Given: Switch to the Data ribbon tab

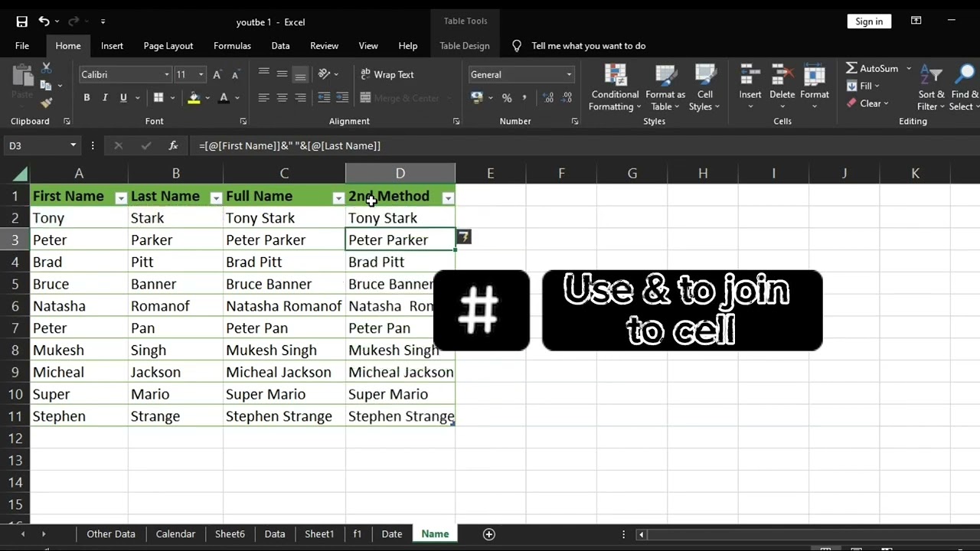Looking at the screenshot, I should [280, 46].
